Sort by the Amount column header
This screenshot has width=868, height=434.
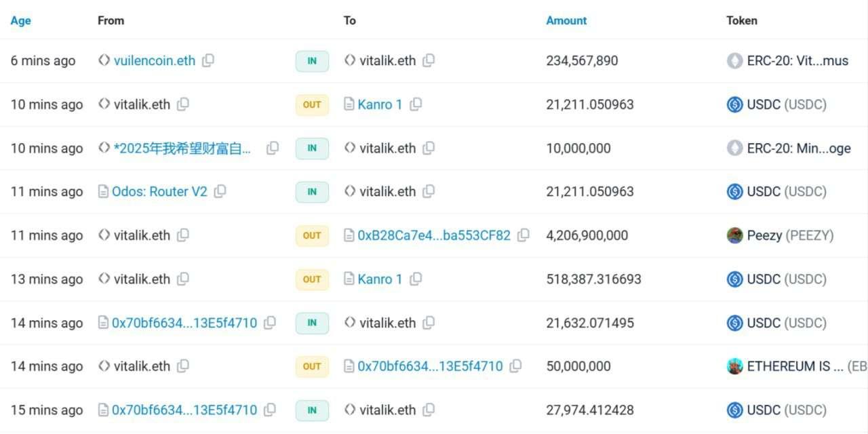(x=566, y=20)
